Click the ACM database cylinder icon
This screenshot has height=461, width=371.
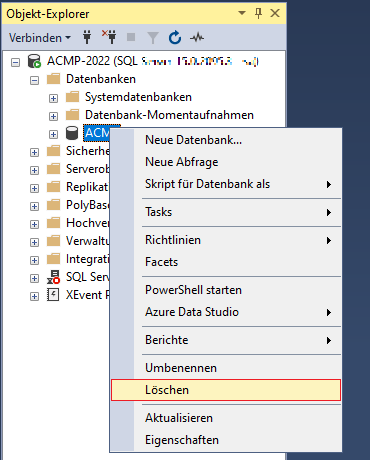(x=72, y=133)
